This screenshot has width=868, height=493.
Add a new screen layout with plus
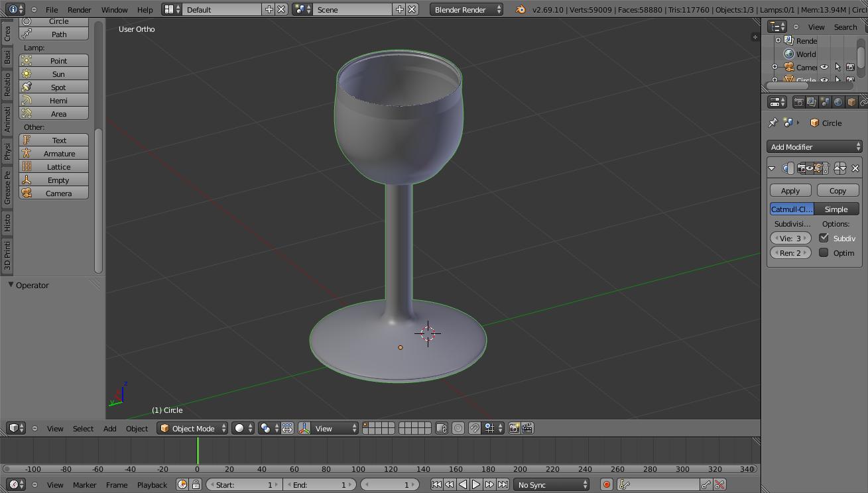pos(269,10)
